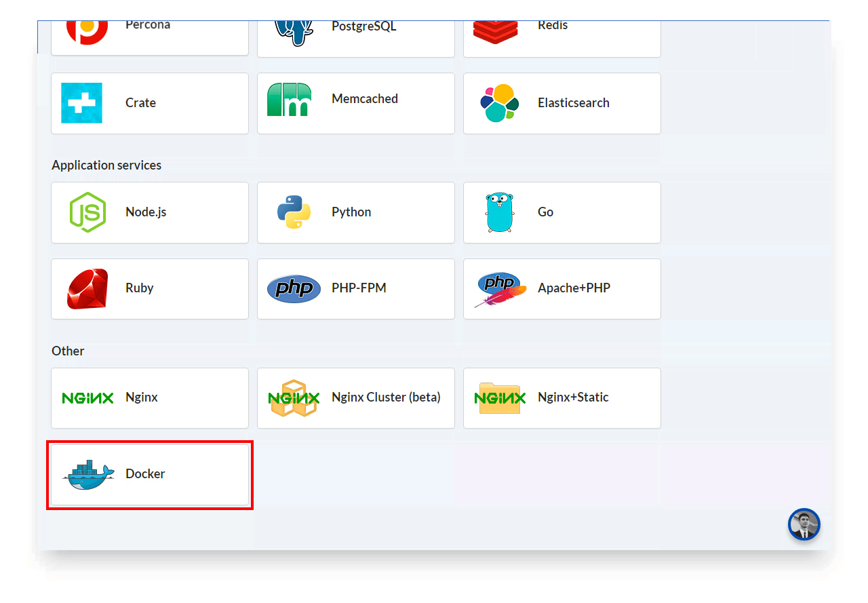
Task: Pick the Apache+PHP label
Action: click(574, 288)
